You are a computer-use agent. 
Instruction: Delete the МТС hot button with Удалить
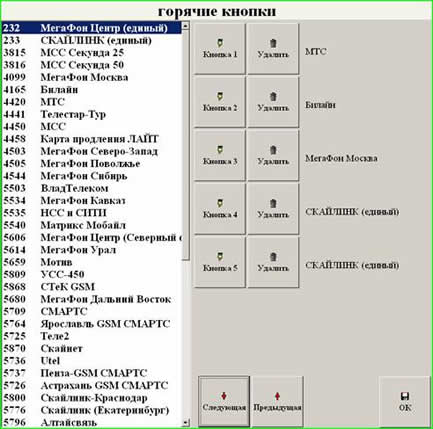click(273, 49)
